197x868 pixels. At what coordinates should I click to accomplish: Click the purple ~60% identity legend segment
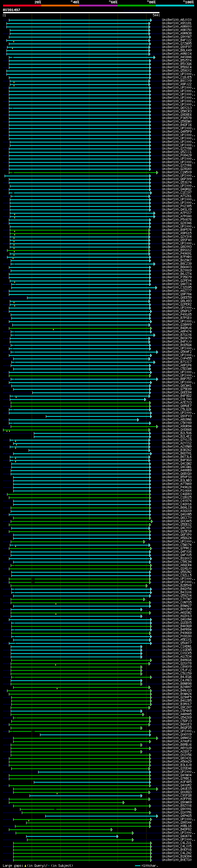point(98,6)
